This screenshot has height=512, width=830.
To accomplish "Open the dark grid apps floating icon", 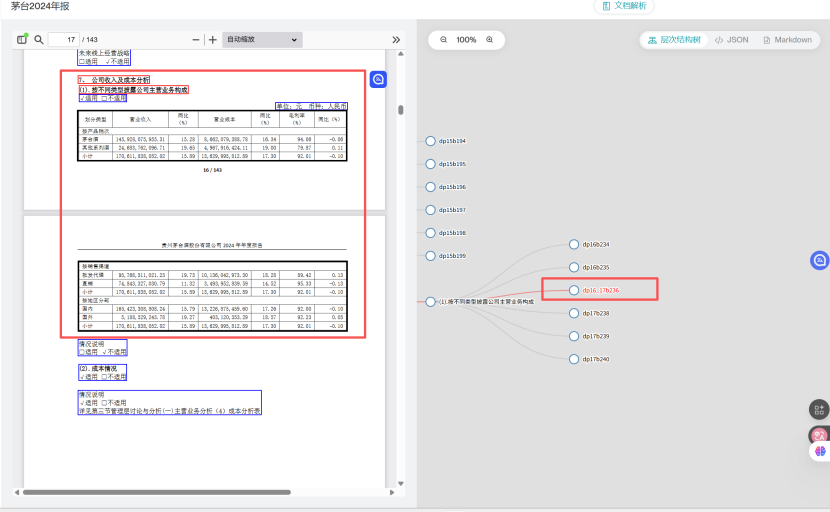I will [819, 409].
